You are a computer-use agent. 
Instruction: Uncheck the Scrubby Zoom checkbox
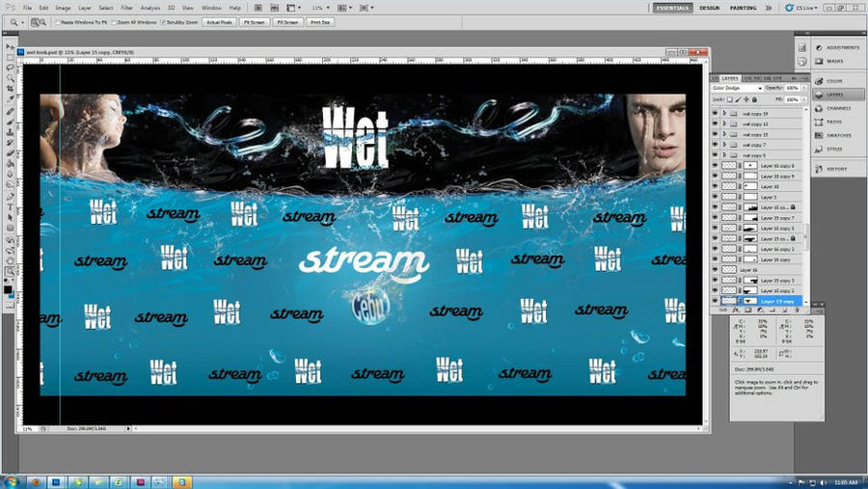[x=163, y=22]
